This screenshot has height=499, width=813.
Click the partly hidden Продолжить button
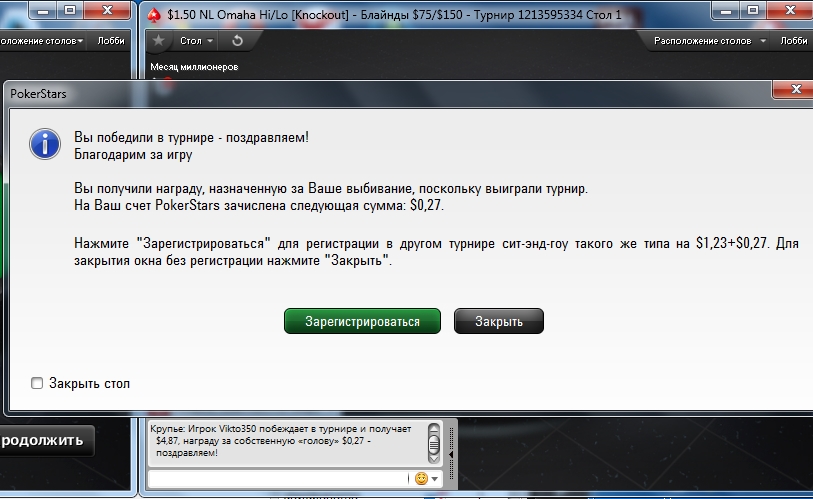pyautogui.click(x=46, y=440)
